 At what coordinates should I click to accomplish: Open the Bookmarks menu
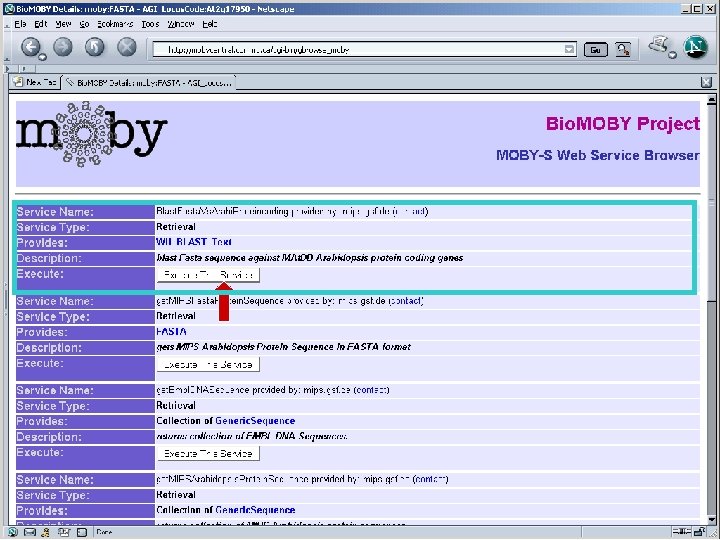(115, 24)
